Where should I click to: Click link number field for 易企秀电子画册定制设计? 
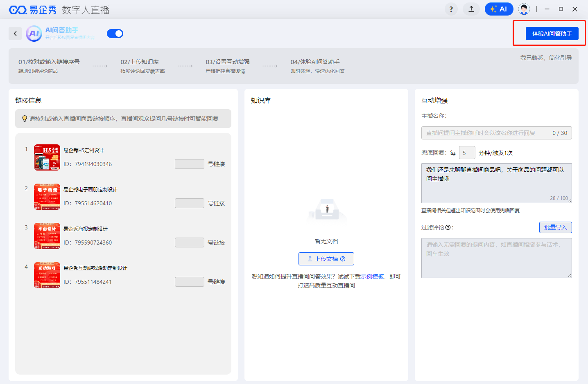189,203
